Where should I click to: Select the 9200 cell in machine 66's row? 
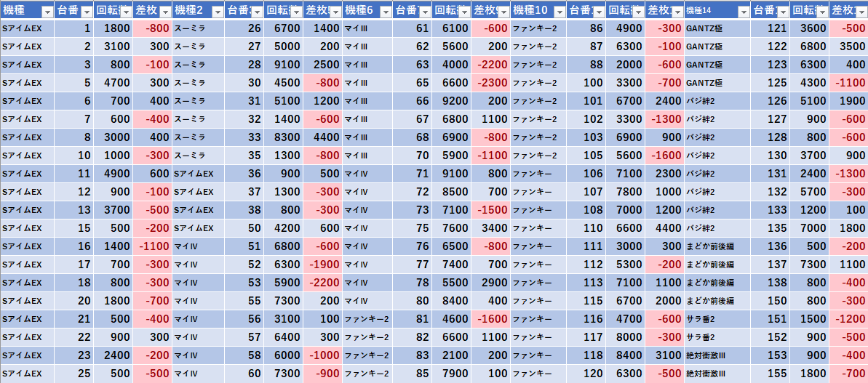[x=451, y=101]
